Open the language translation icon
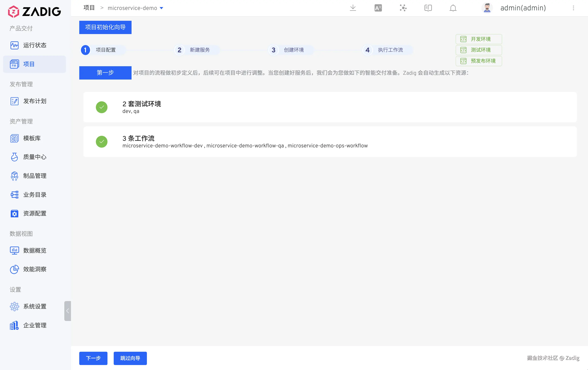 (x=378, y=8)
